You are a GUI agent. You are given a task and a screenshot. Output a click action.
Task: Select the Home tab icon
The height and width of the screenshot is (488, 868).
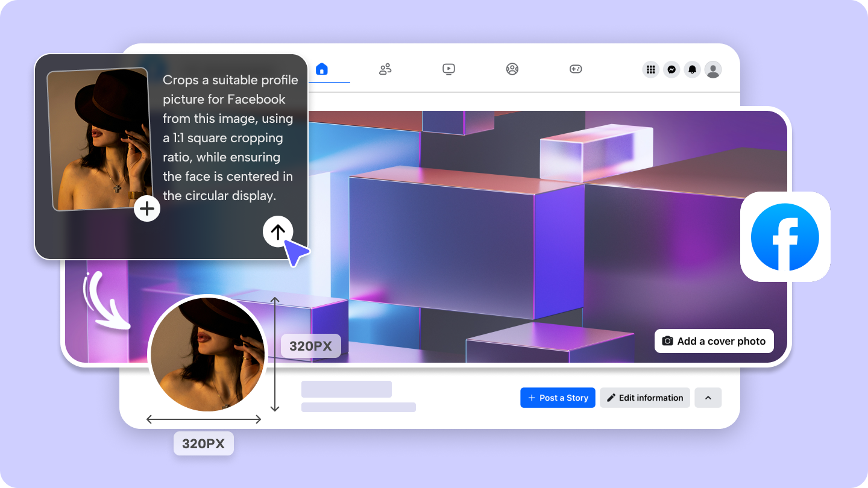(321, 69)
